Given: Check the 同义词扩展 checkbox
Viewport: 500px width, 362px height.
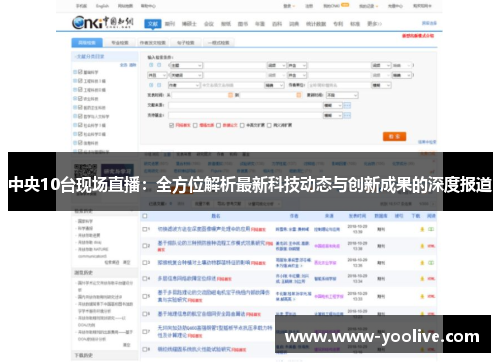Looking at the screenshot, I should tap(269, 125).
